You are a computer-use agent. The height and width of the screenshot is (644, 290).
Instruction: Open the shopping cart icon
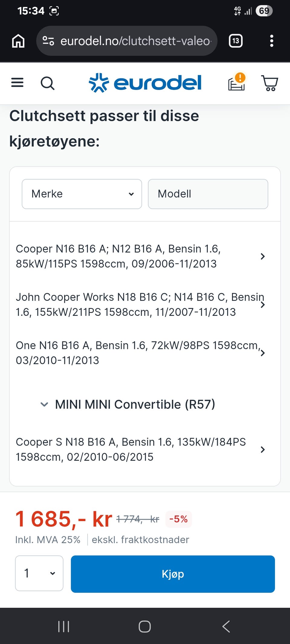point(269,83)
